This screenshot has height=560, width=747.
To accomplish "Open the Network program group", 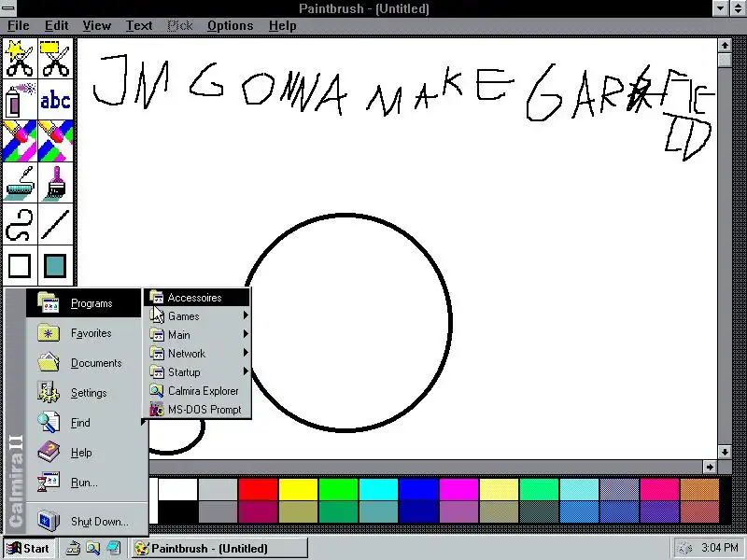I will coord(197,354).
